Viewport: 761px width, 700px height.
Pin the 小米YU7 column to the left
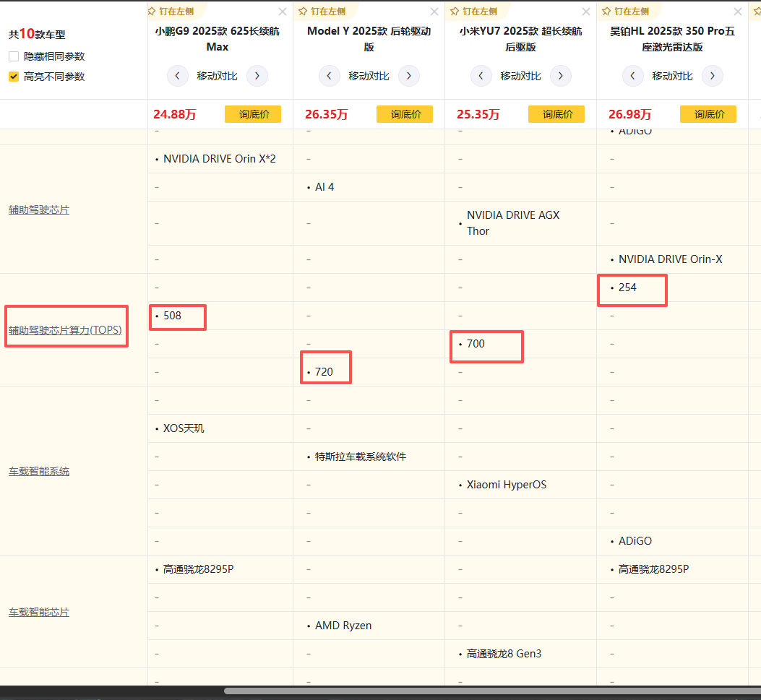click(x=475, y=11)
